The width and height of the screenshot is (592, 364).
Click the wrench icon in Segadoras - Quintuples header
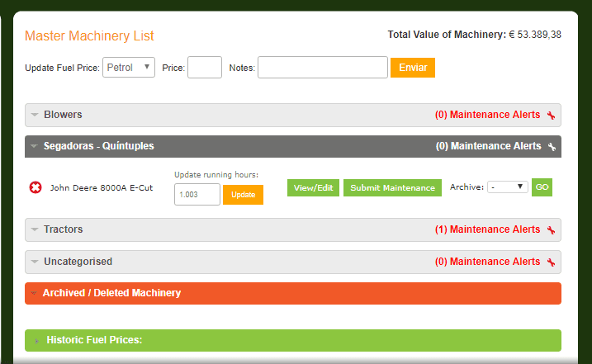552,146
